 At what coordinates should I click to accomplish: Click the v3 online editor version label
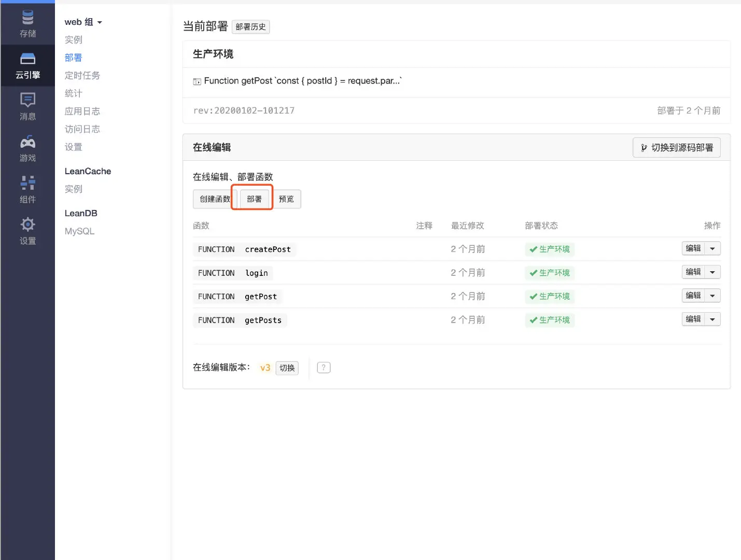coord(265,368)
